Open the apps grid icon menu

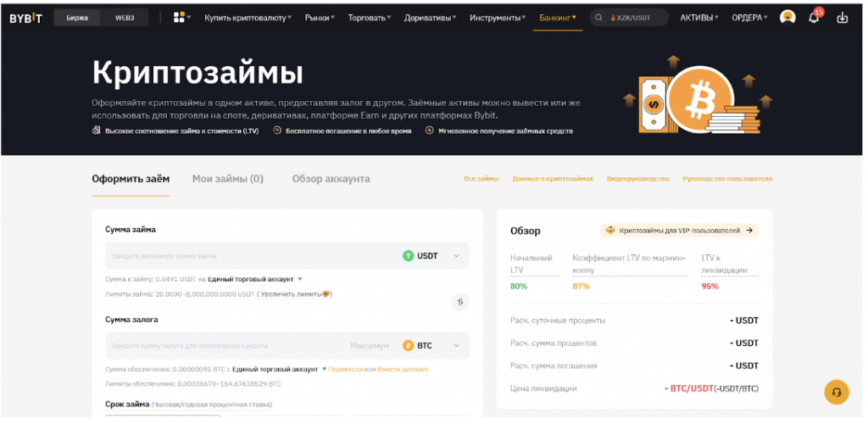[x=180, y=18]
